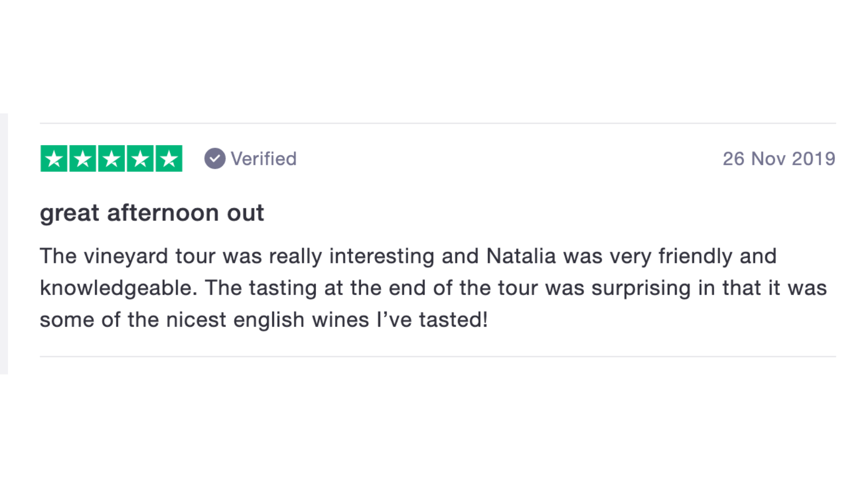Click 'I've tasted!' at review end

[x=432, y=319]
